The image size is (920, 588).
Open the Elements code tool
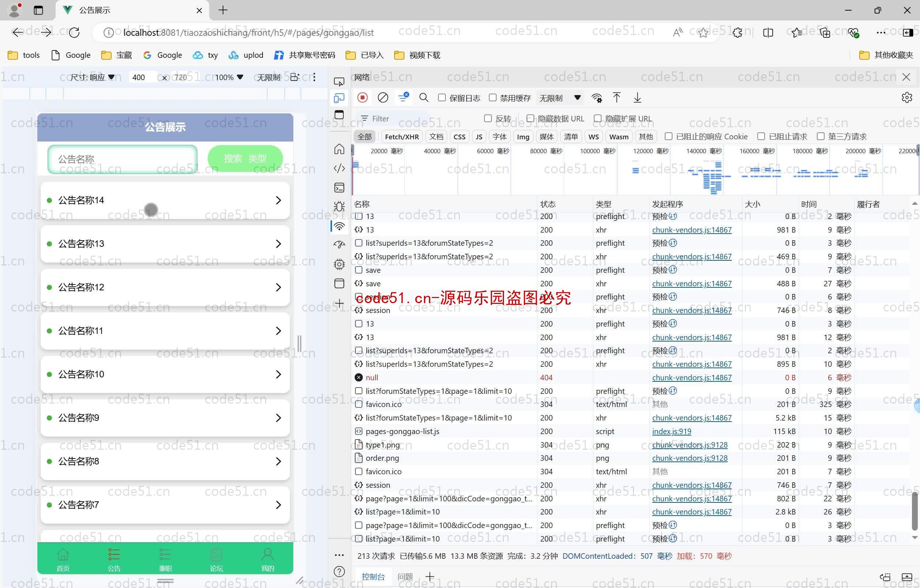339,168
